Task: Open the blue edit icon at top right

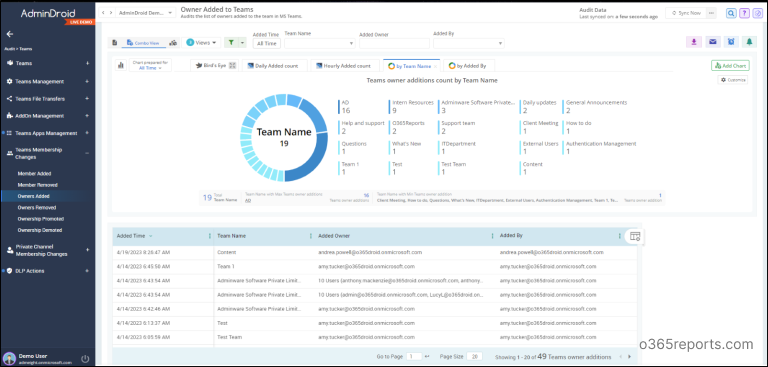Action: pos(758,13)
